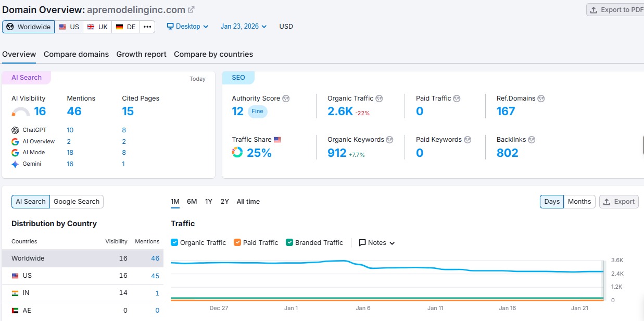This screenshot has width=644, height=321.
Task: Open the Growth report tab
Action: pyautogui.click(x=141, y=54)
